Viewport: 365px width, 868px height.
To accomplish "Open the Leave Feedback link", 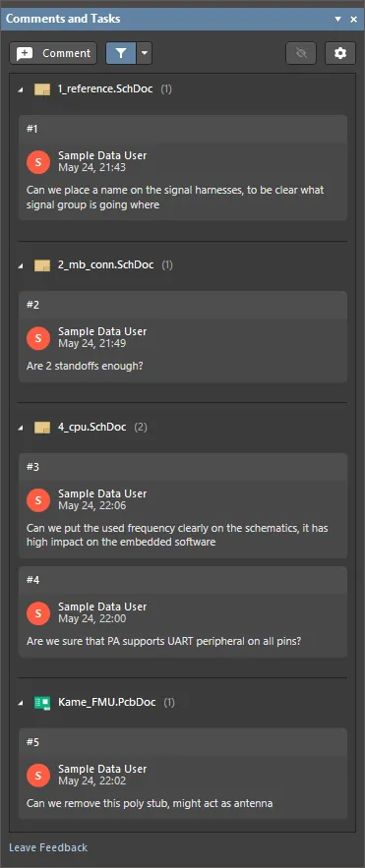I will 48,847.
